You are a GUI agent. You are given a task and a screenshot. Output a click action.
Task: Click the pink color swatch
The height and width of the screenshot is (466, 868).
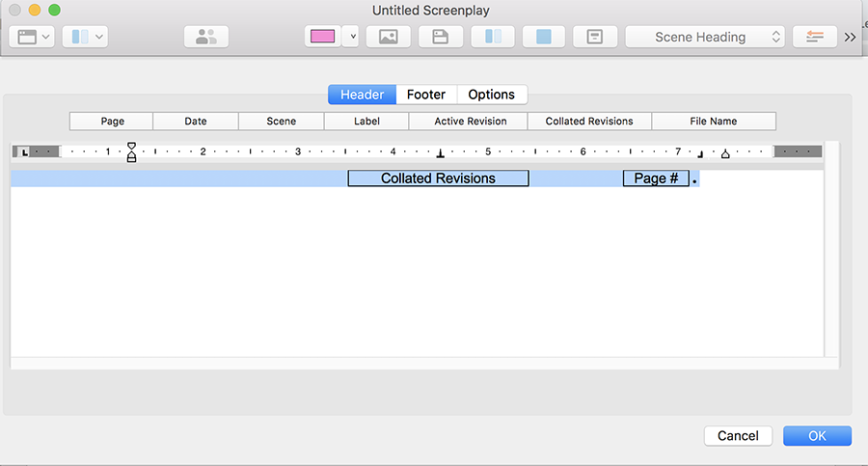click(321, 37)
